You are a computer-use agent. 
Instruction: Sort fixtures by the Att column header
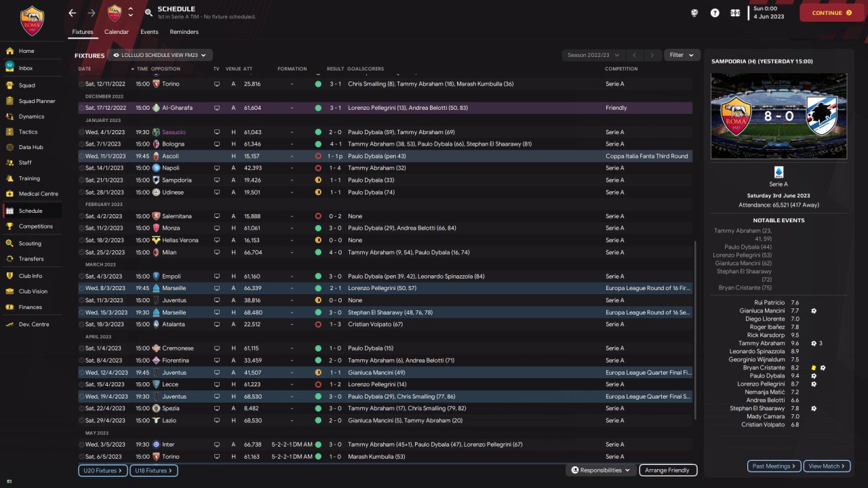(248, 69)
